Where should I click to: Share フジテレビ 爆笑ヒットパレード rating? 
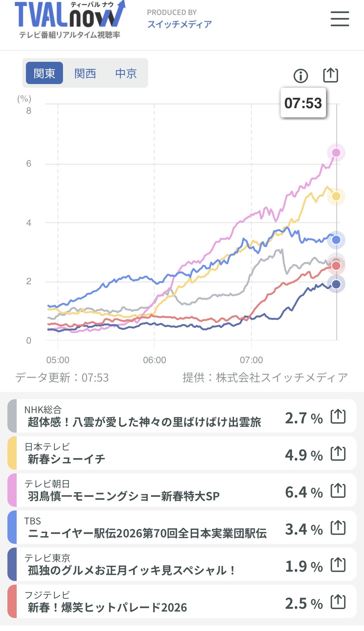click(338, 602)
